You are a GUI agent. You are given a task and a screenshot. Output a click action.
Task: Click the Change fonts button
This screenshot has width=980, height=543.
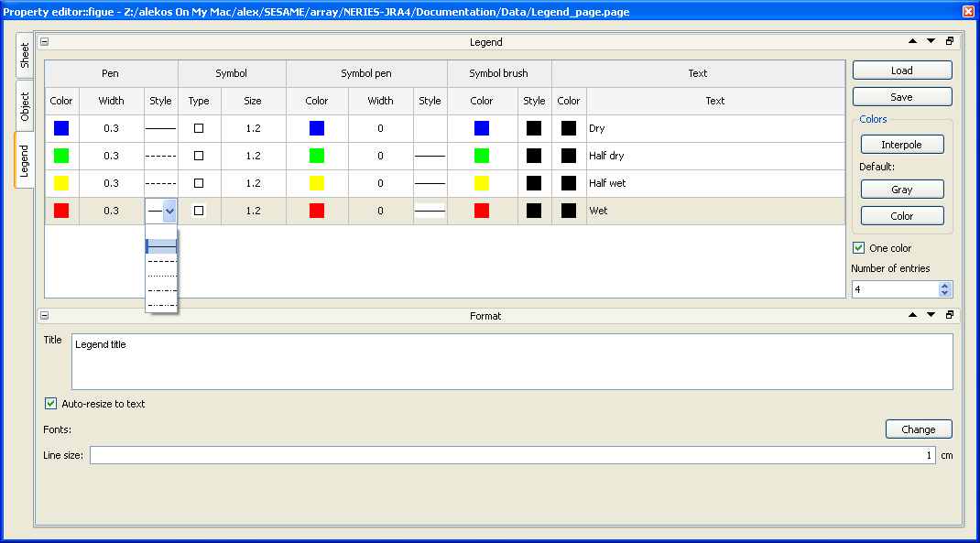tap(919, 429)
